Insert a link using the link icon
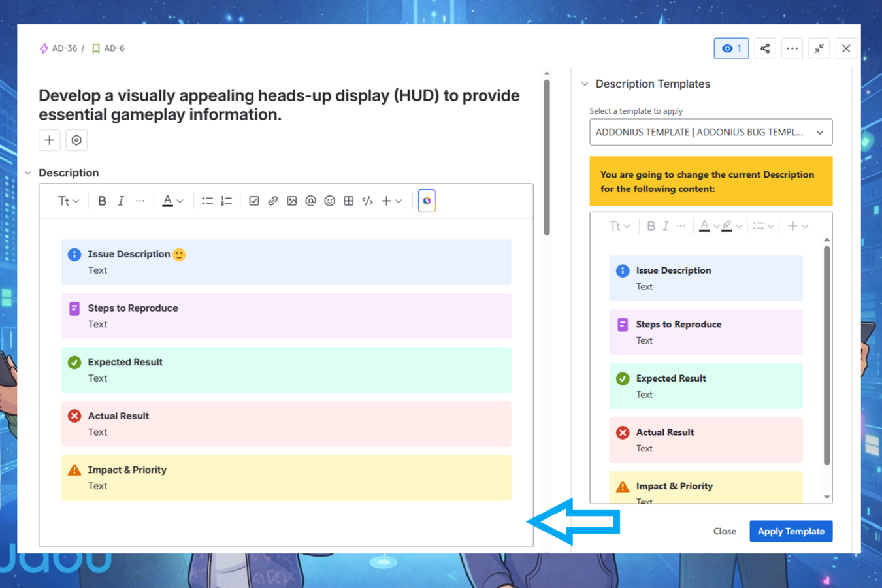The image size is (882, 588). (x=273, y=201)
